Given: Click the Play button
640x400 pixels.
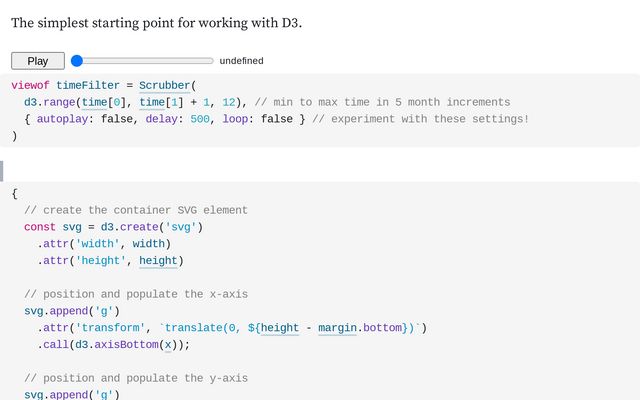Looking at the screenshot, I should [x=38, y=61].
